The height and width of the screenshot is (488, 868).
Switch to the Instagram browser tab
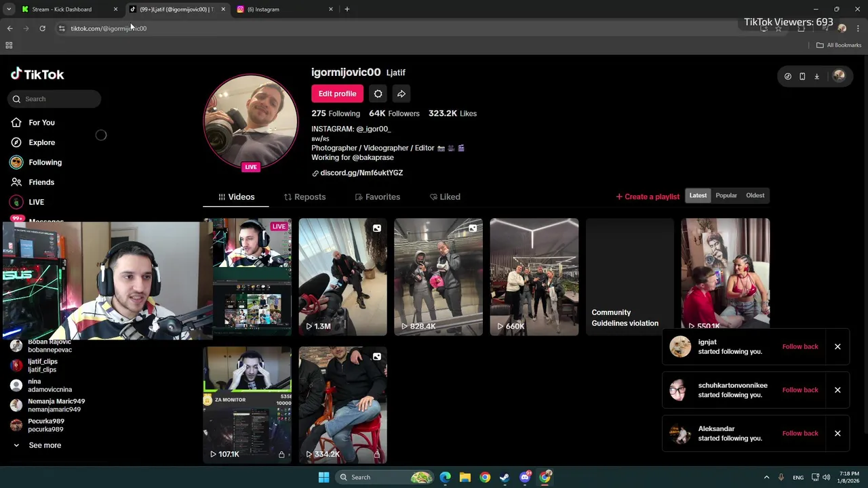coord(285,9)
